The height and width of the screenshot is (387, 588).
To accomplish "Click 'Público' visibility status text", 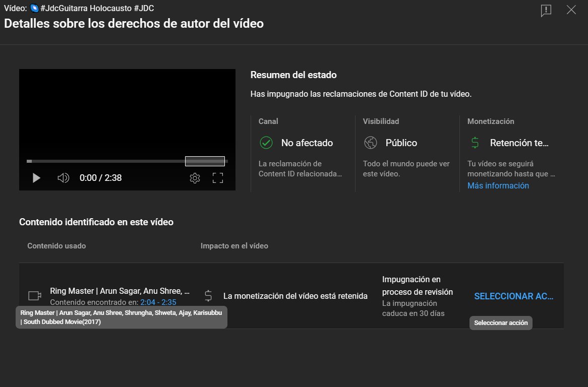I will coord(401,143).
